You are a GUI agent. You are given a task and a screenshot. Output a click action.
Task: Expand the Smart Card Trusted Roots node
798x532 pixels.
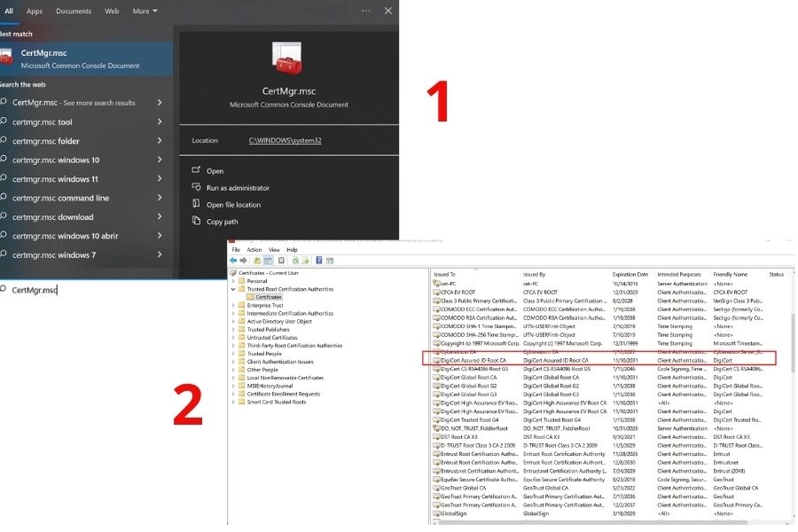click(233, 403)
